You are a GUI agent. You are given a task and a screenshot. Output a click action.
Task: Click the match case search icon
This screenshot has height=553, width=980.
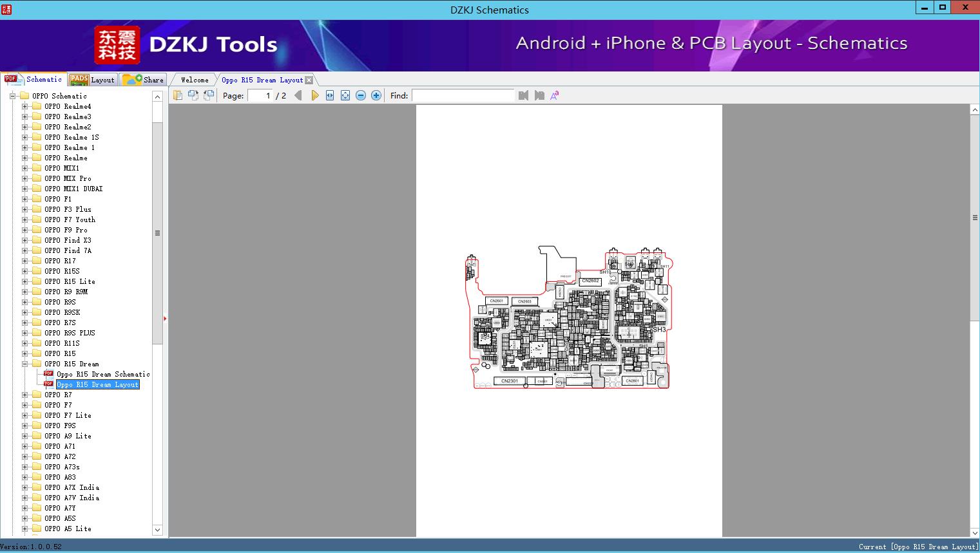pos(554,95)
